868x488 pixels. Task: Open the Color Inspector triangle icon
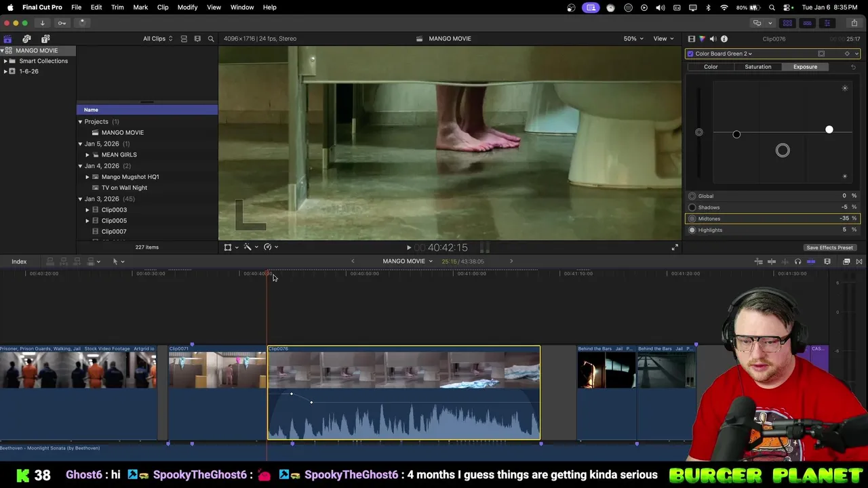pos(702,39)
